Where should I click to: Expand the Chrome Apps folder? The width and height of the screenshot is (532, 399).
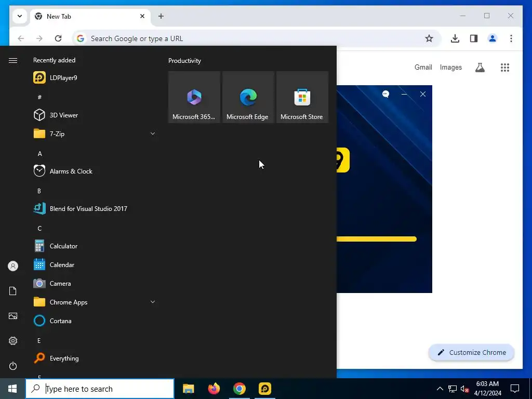95,302
